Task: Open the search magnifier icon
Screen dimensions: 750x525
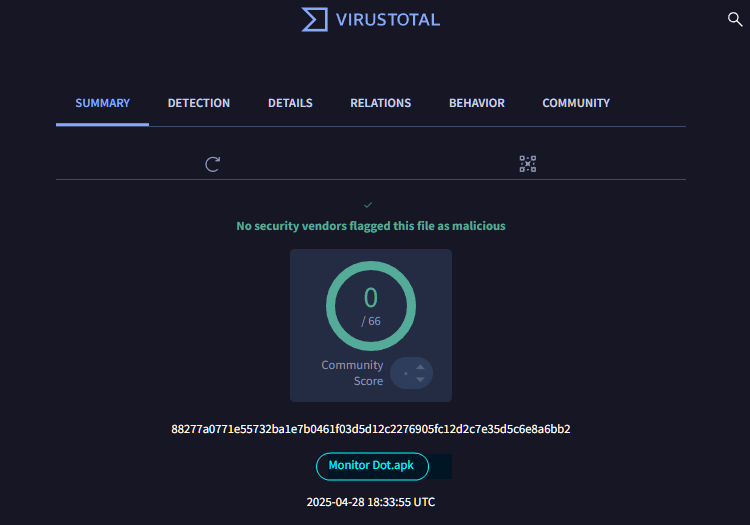Action: (735, 19)
